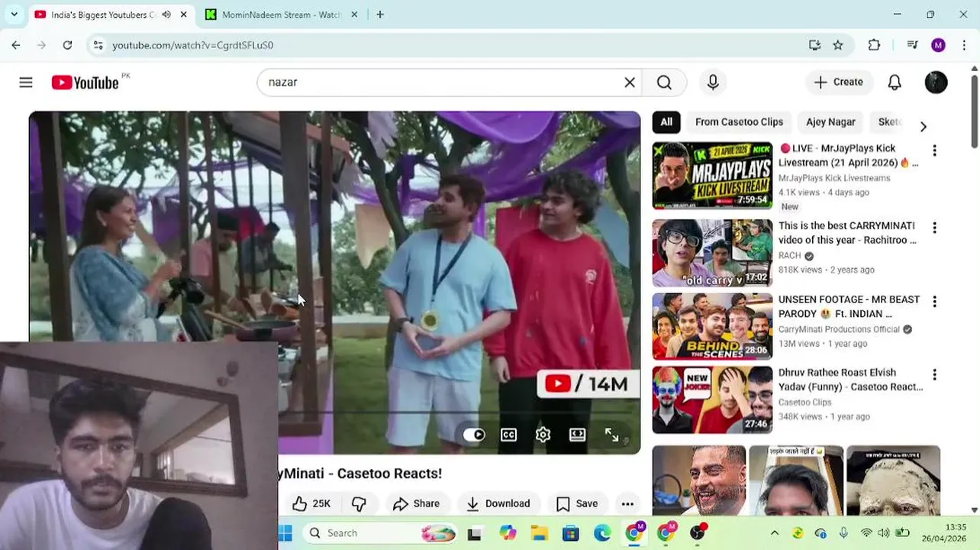Open video titled UNSEEN FOOTAGE - MR BEAST PARODY
Image resolution: width=980 pixels, height=550 pixels.
pos(849,306)
